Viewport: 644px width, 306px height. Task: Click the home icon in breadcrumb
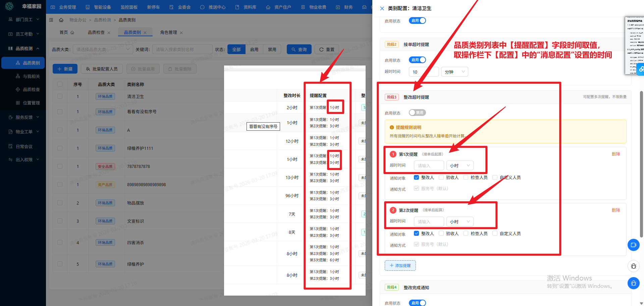pyautogui.click(x=61, y=20)
